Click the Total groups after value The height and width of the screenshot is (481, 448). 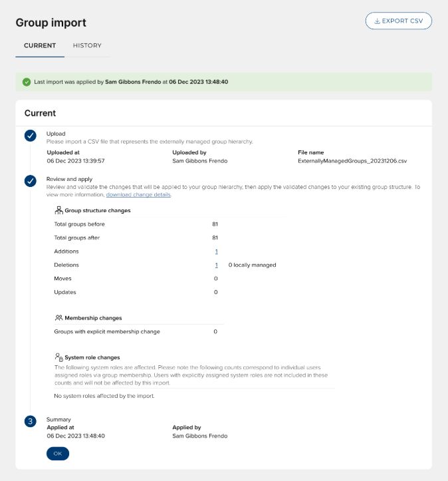pos(215,238)
